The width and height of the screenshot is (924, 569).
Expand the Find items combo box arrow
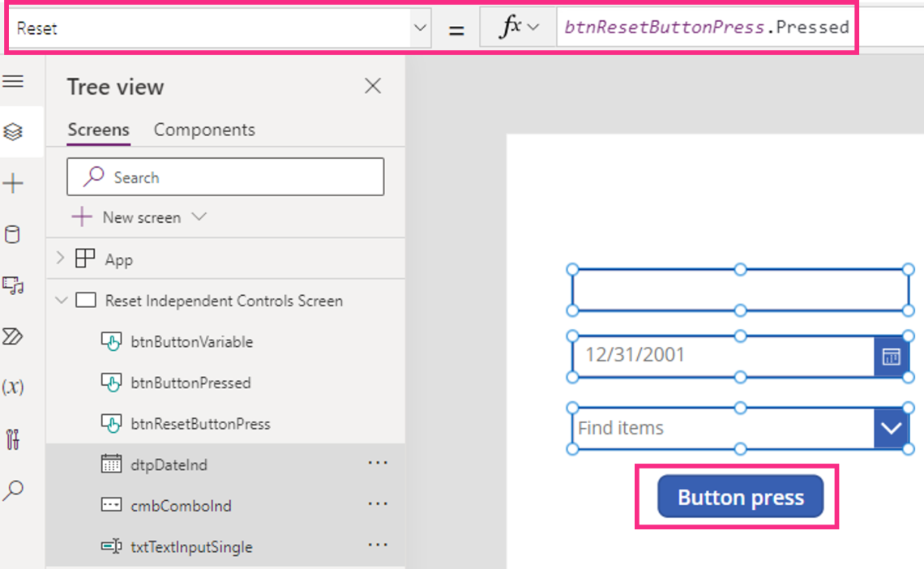[x=891, y=428]
